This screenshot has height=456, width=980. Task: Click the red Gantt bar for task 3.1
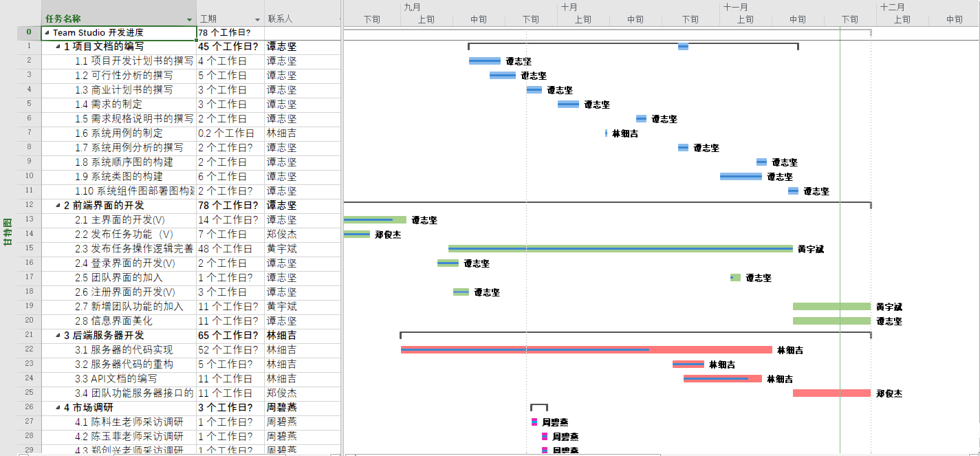(587, 350)
